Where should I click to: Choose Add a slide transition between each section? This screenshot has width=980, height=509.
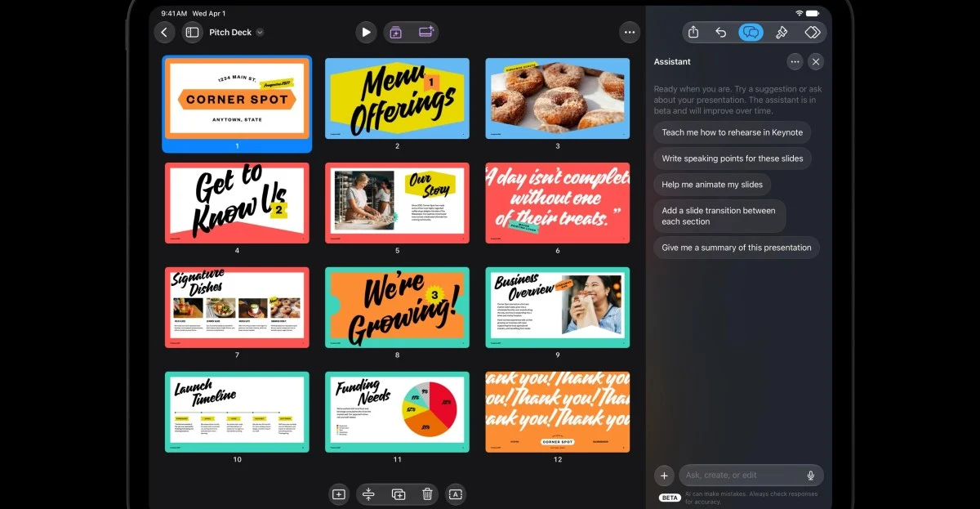(719, 216)
